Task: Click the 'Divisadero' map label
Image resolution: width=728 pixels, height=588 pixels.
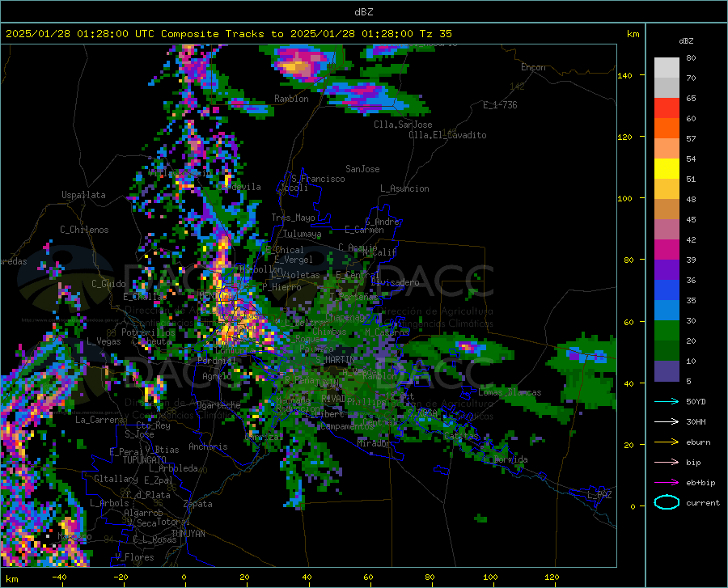Action: pos(395,282)
